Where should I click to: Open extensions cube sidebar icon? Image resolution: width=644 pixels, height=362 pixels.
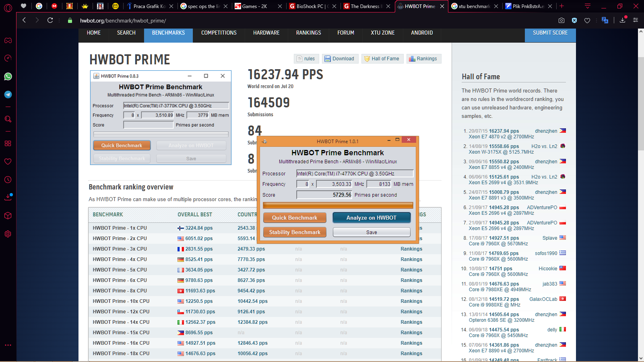point(8,216)
